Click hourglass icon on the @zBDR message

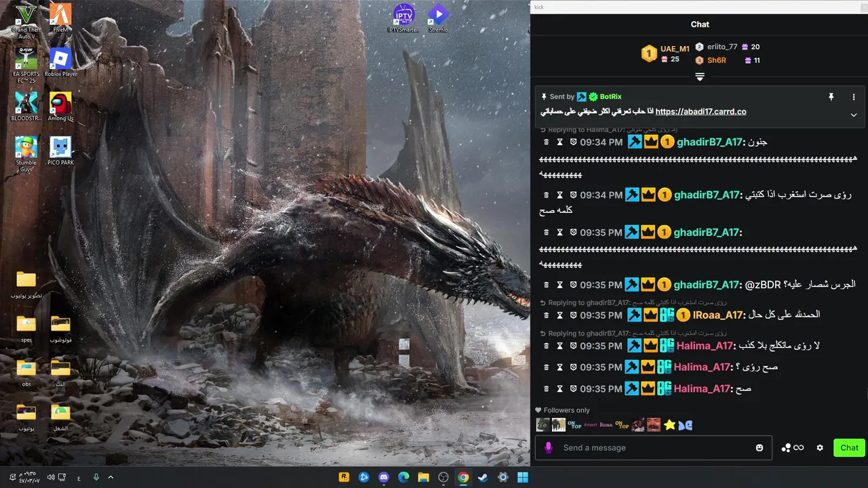[560, 285]
